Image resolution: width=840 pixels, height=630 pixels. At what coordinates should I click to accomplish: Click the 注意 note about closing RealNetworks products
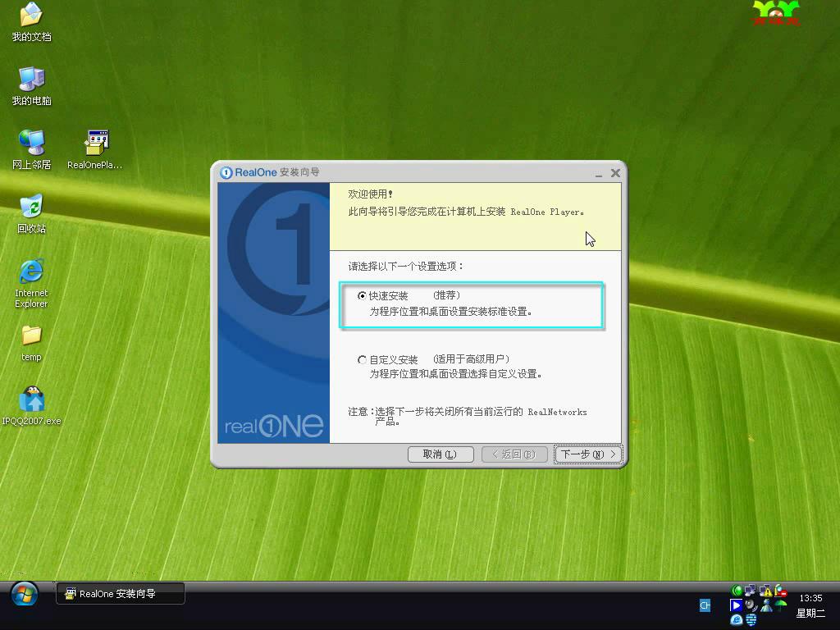467,416
